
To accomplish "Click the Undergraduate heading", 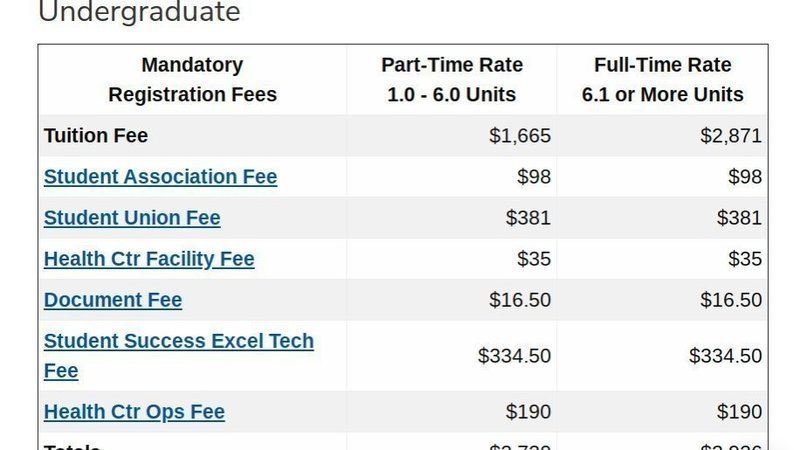I will [x=139, y=13].
